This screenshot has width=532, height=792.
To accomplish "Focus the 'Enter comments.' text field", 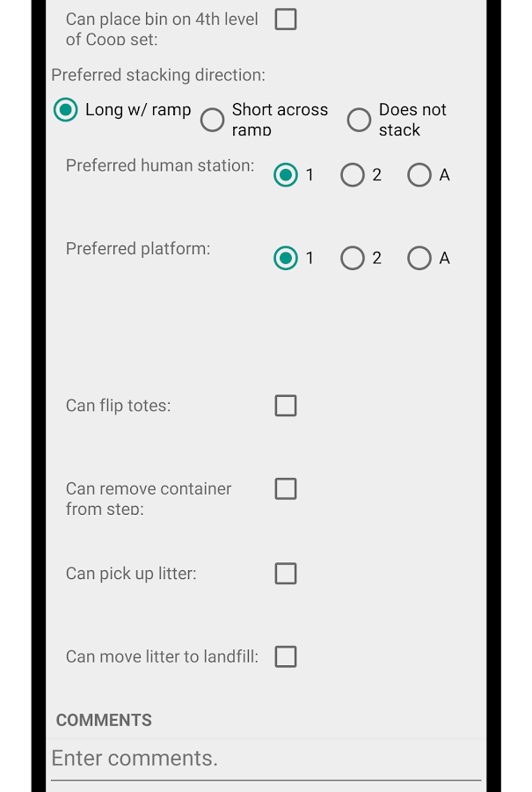I will (266, 759).
